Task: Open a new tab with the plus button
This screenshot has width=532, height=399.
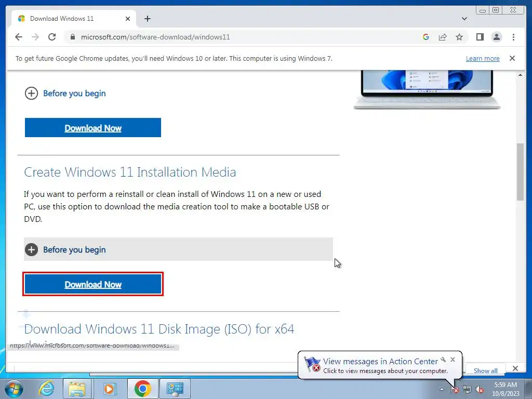Action: coord(147,19)
